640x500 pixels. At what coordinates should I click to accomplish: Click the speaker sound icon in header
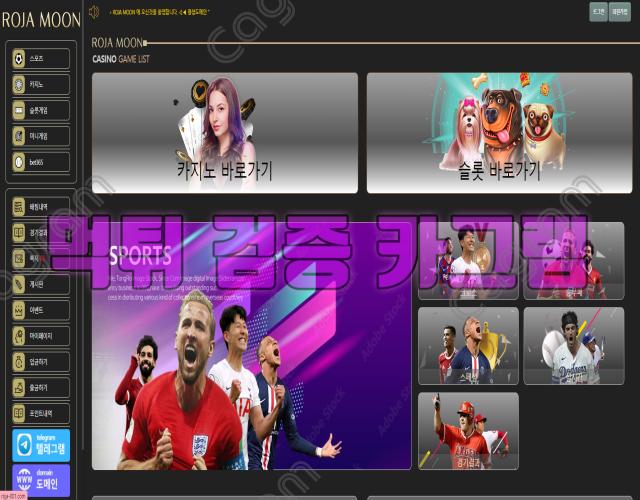click(x=94, y=12)
